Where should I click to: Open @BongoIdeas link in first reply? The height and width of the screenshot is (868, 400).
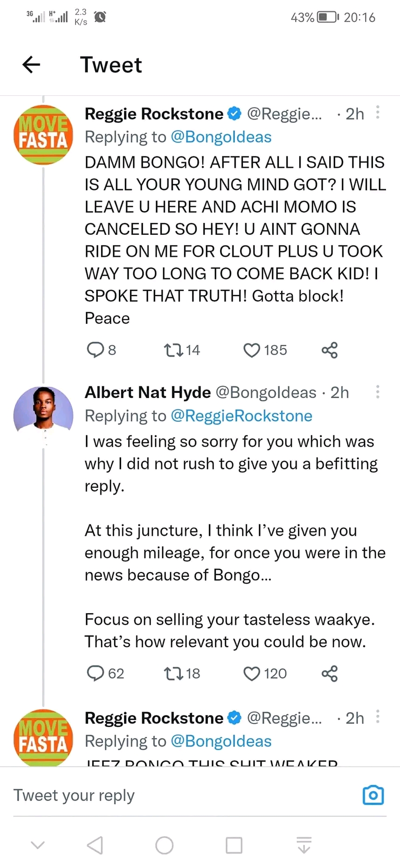click(x=221, y=137)
